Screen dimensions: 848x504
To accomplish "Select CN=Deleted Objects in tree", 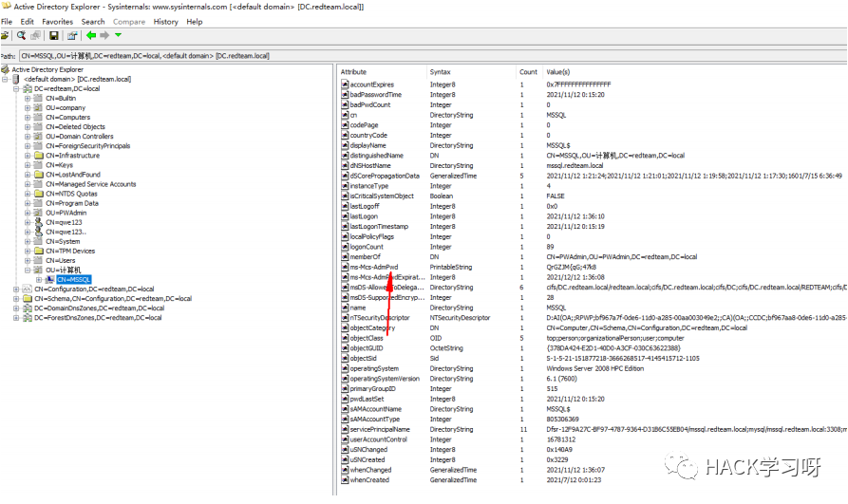I will coord(75,126).
